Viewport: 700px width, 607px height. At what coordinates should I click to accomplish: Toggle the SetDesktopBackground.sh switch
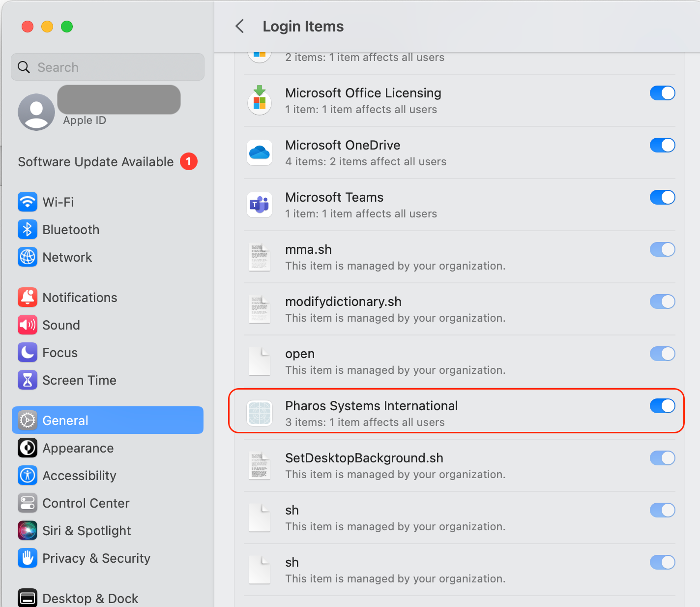[663, 458]
